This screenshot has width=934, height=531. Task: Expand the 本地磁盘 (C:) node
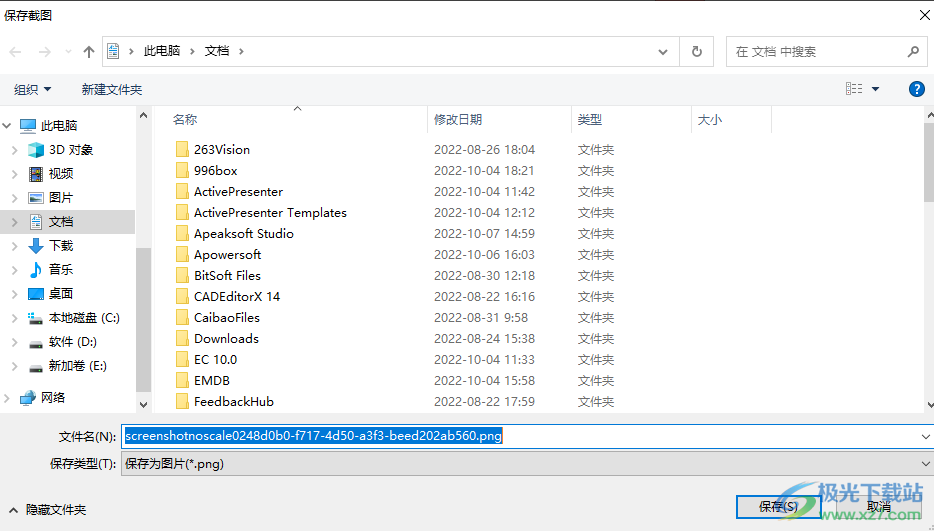click(x=15, y=318)
